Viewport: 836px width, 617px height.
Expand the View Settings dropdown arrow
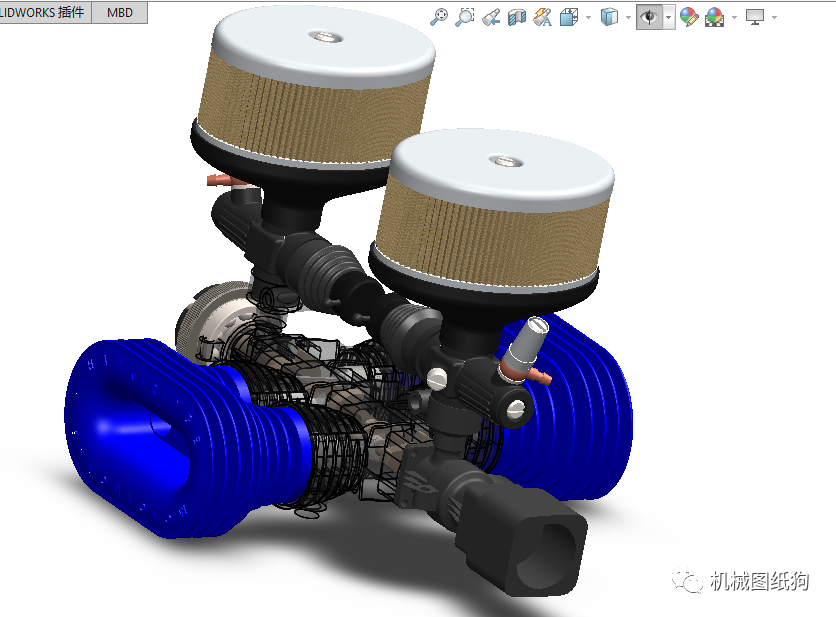tap(774, 18)
